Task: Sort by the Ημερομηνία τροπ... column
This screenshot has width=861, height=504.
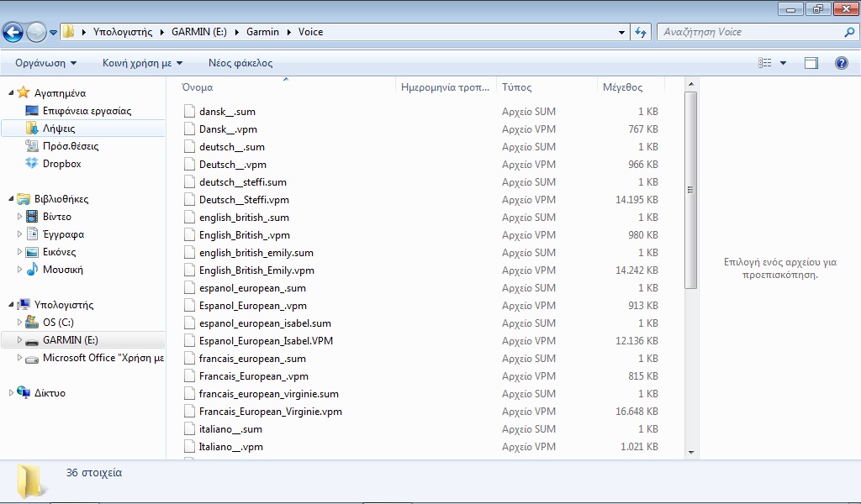Action: [446, 87]
